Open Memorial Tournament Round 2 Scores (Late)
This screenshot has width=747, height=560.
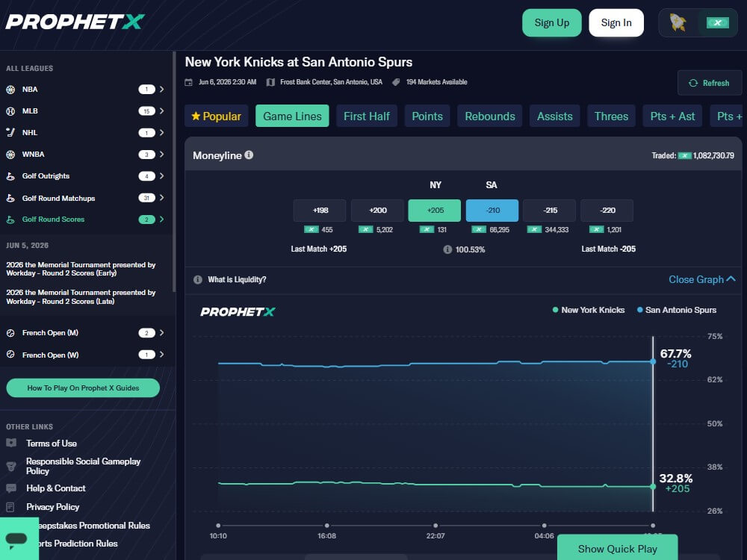coord(81,296)
